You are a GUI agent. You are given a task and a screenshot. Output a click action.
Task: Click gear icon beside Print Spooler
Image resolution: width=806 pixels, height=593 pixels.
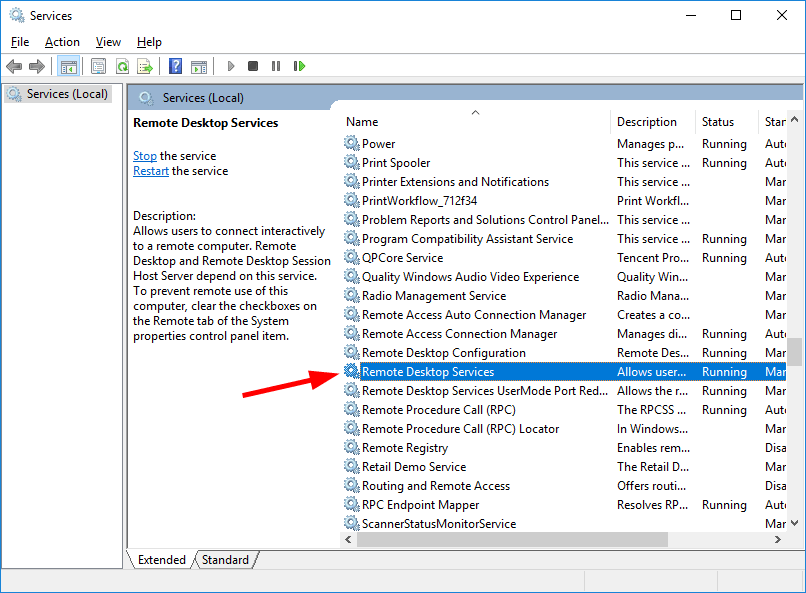[x=352, y=162]
